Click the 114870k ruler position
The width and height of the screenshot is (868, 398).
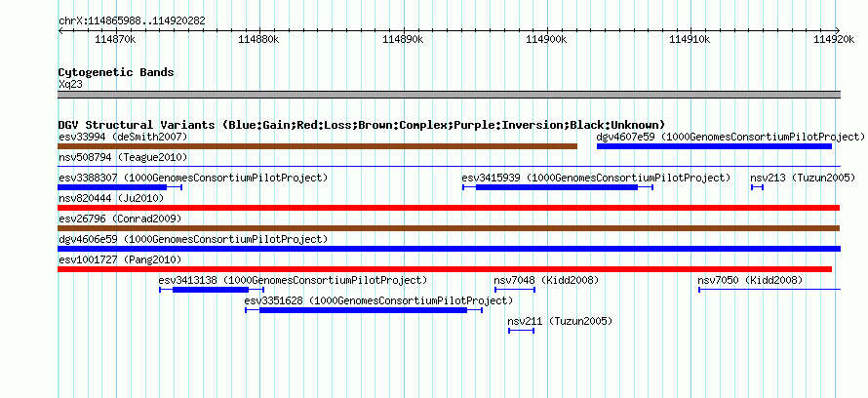point(115,39)
